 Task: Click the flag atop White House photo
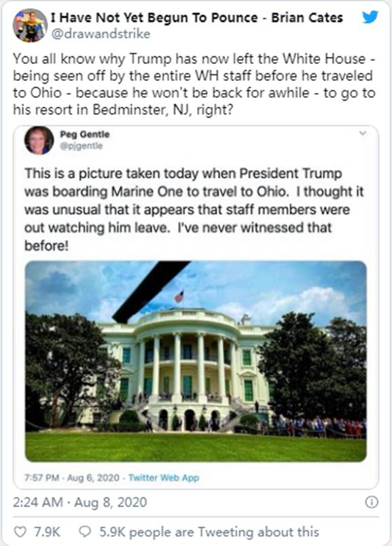point(179,296)
